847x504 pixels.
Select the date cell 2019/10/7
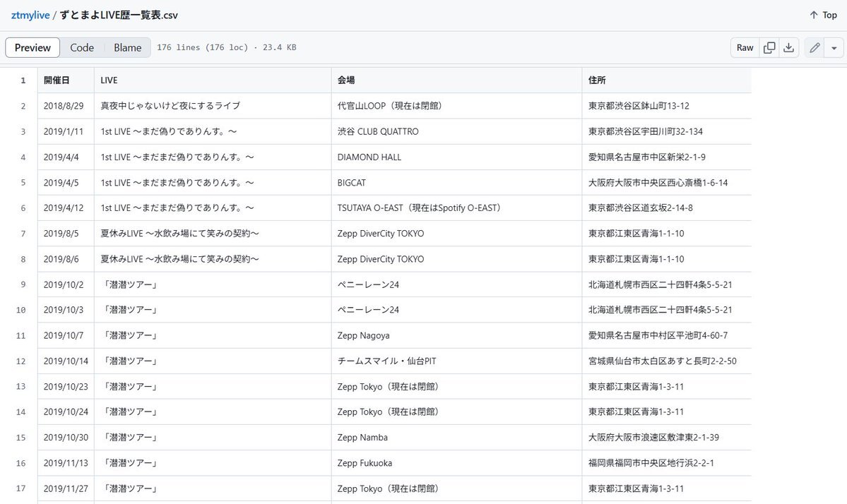(x=66, y=335)
